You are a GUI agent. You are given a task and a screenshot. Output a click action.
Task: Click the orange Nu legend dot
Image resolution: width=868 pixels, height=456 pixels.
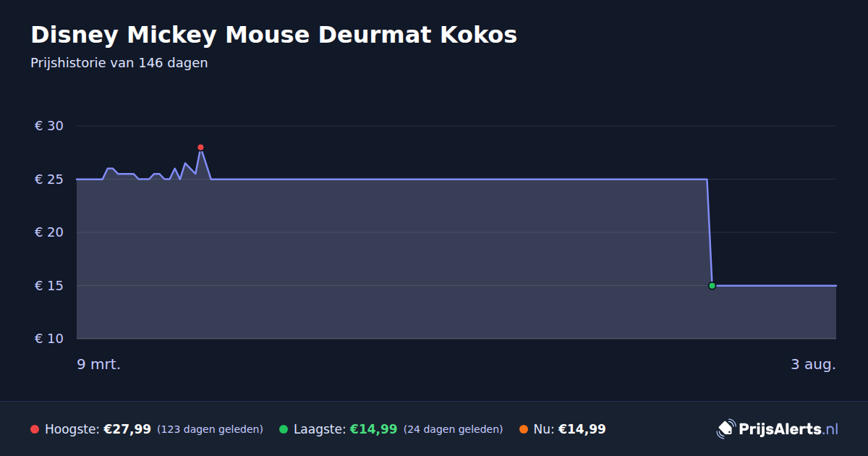[524, 429]
